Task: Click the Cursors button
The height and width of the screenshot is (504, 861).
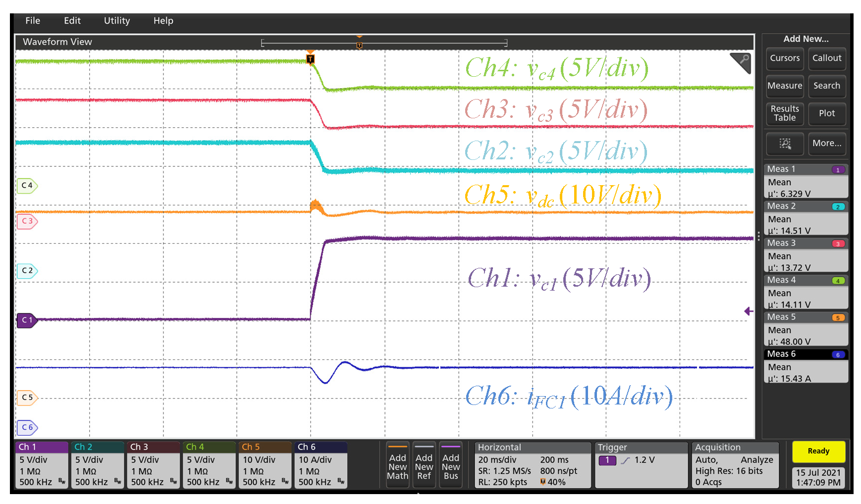Action: point(785,58)
